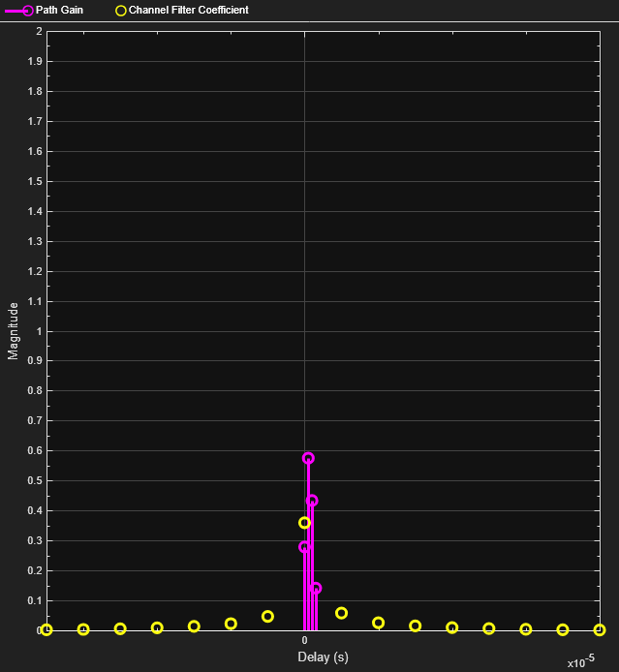Click the rightmost yellow coefficient marker

(600, 629)
